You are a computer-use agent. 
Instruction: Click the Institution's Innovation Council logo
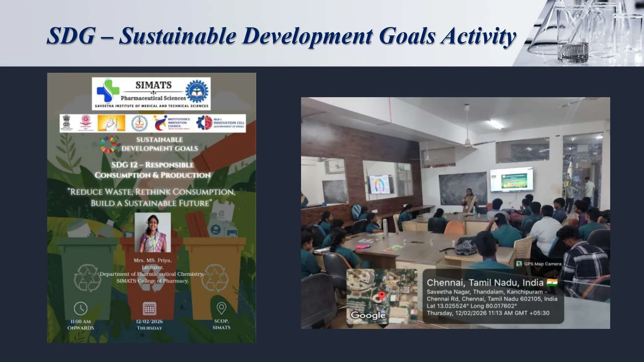tap(160, 123)
